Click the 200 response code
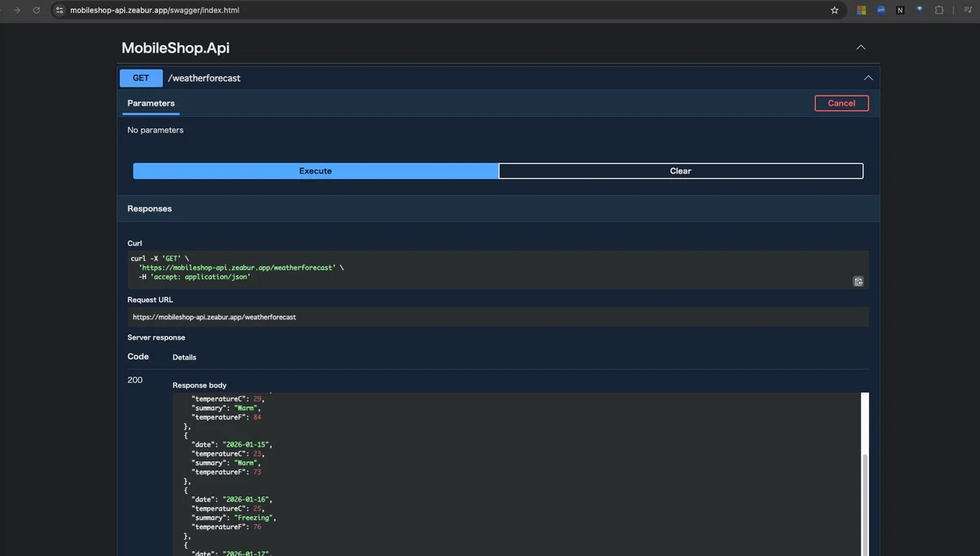980x556 pixels. (x=135, y=380)
